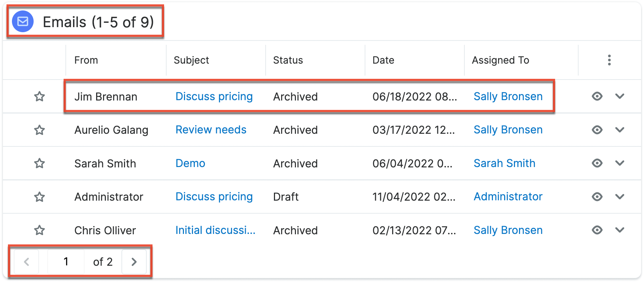The height and width of the screenshot is (282, 644).
Task: Open the three-dot column options menu
Action: 609,60
